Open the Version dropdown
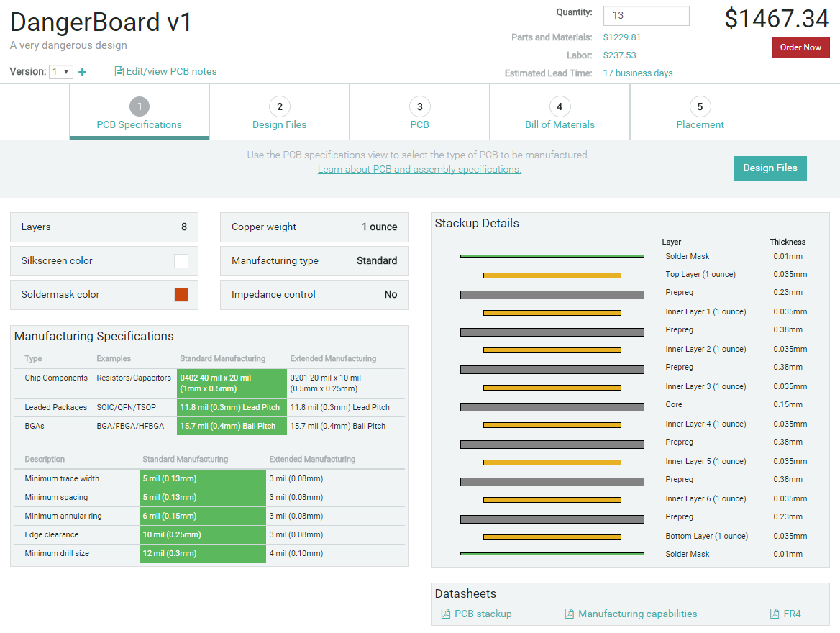 click(x=61, y=72)
